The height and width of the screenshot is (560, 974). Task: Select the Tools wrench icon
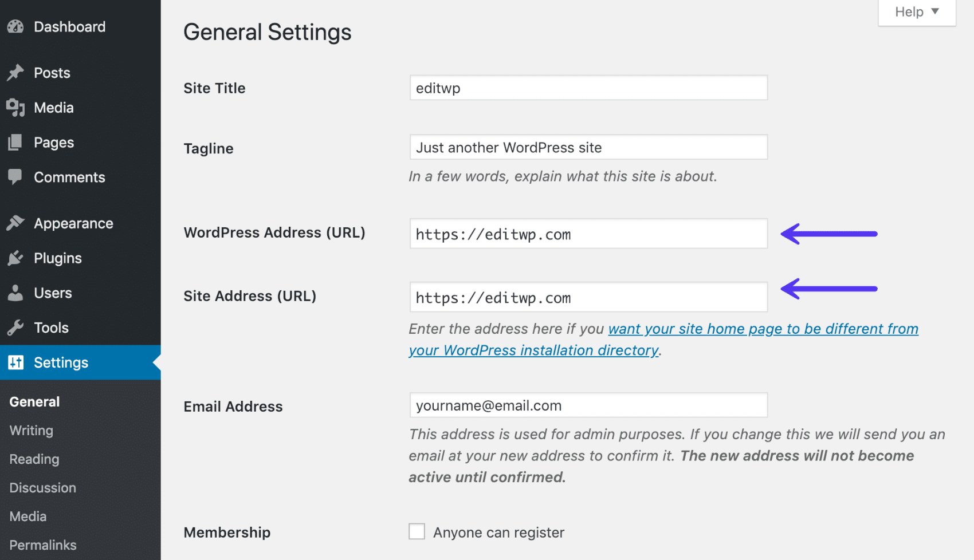(15, 328)
